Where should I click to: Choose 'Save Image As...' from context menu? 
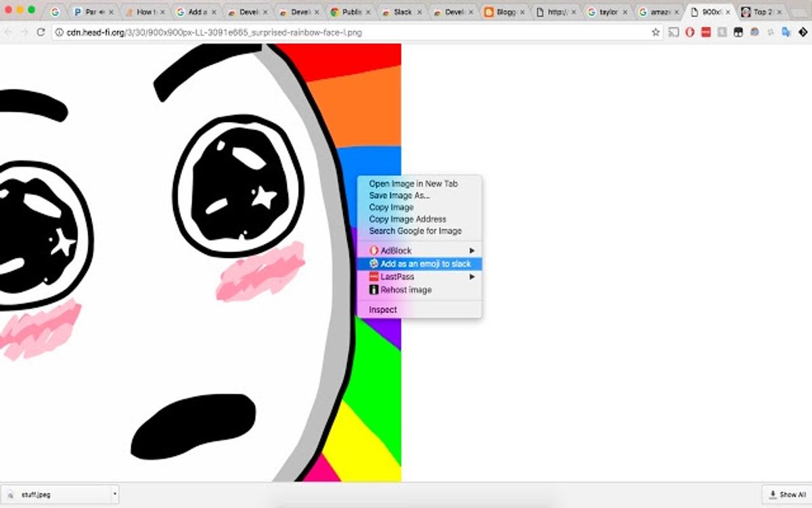pyautogui.click(x=399, y=195)
